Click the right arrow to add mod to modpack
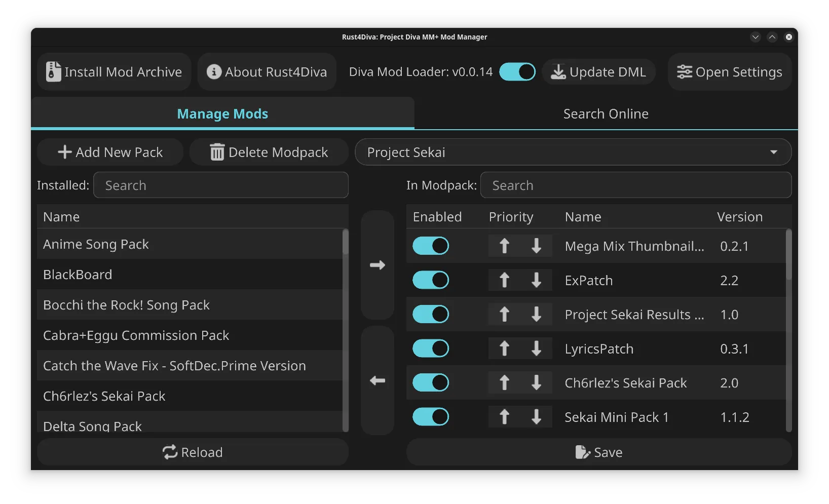Image resolution: width=829 pixels, height=504 pixels. point(378,265)
